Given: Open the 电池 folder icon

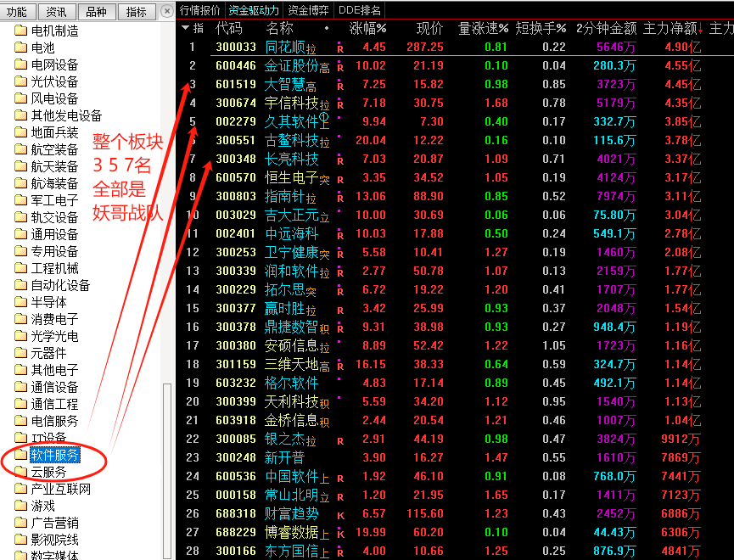Looking at the screenshot, I should pyautogui.click(x=20, y=48).
